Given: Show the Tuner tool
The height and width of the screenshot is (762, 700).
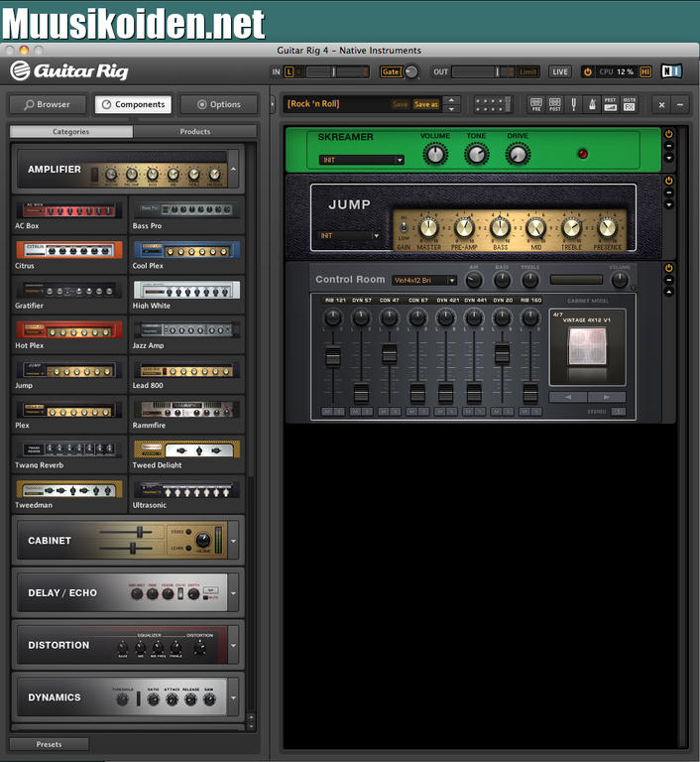Looking at the screenshot, I should click(574, 104).
